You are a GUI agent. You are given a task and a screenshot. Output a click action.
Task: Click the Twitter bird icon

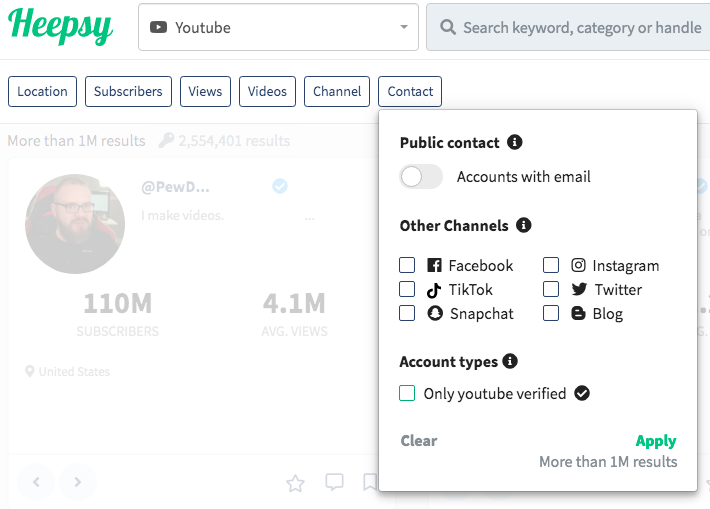(579, 289)
